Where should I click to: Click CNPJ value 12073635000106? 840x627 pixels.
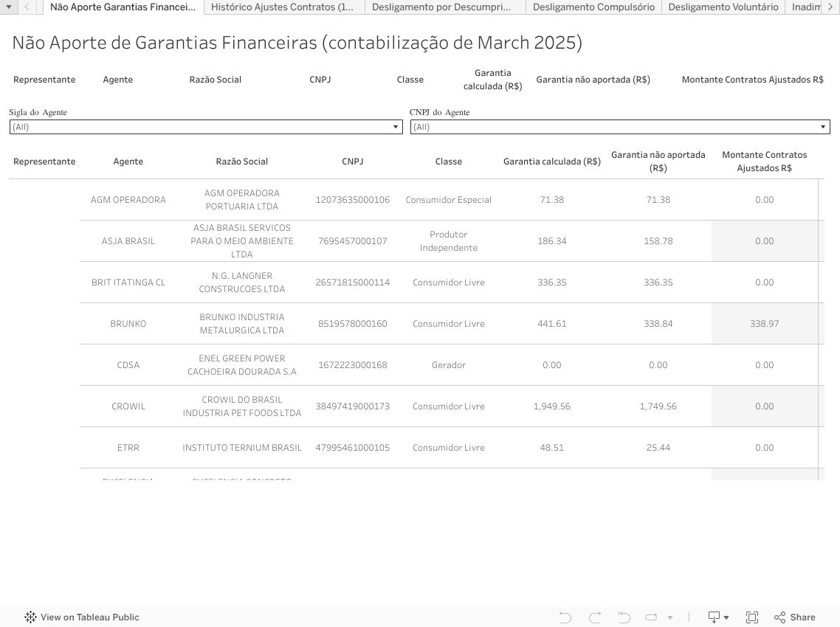[353, 200]
